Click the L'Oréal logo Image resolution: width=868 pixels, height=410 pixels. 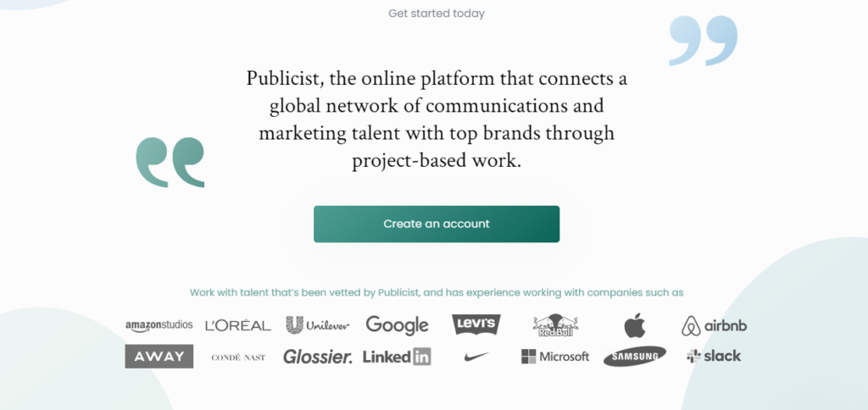click(238, 325)
